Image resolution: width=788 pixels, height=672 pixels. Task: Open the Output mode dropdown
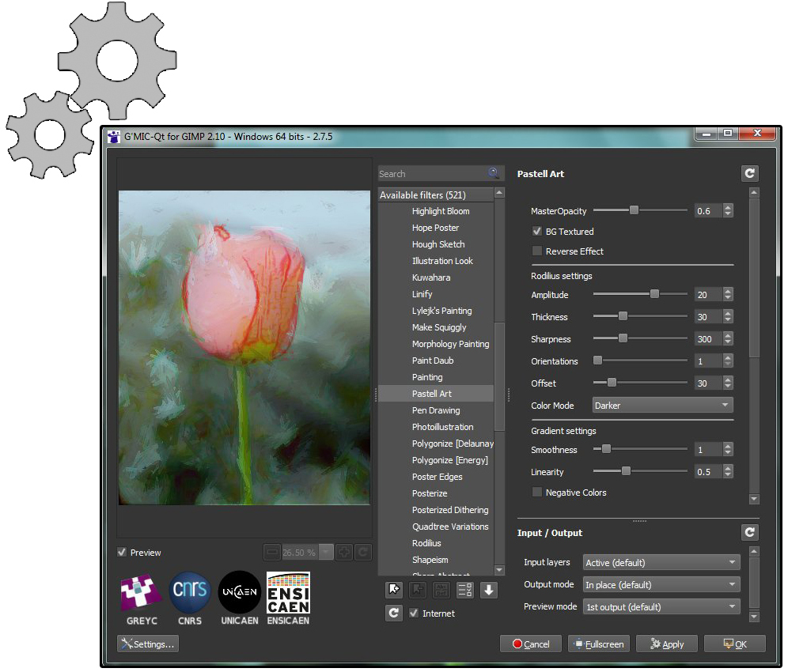pos(661,585)
